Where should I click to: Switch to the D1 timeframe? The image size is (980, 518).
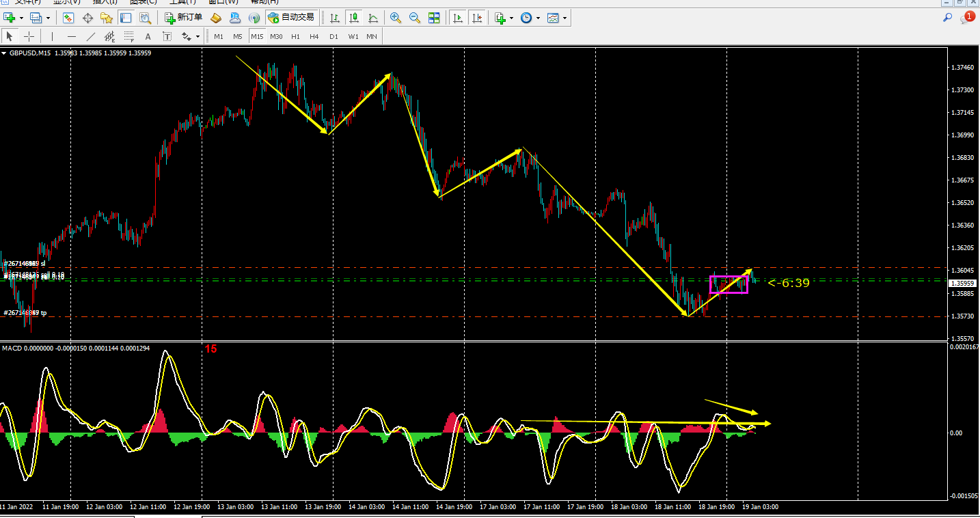[334, 36]
